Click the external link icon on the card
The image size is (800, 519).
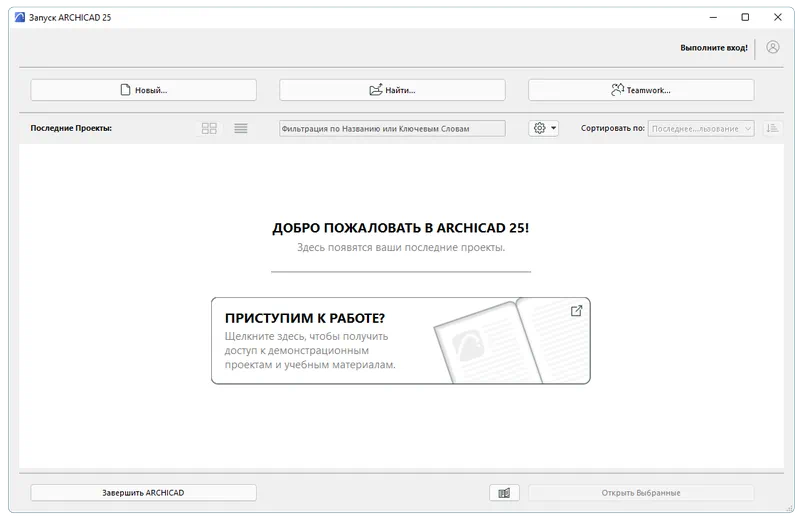click(x=576, y=311)
